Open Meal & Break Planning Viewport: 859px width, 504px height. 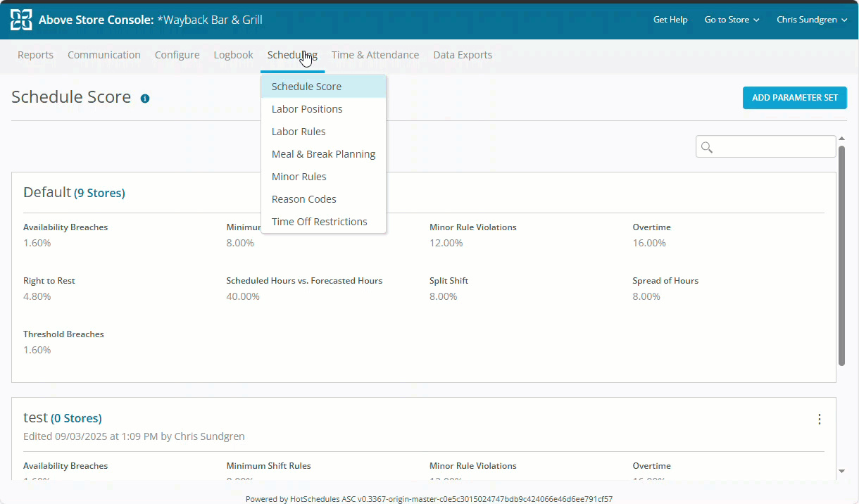pos(323,154)
